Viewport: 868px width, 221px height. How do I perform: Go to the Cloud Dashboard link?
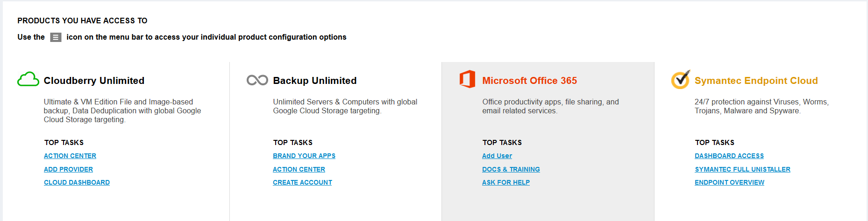77,182
